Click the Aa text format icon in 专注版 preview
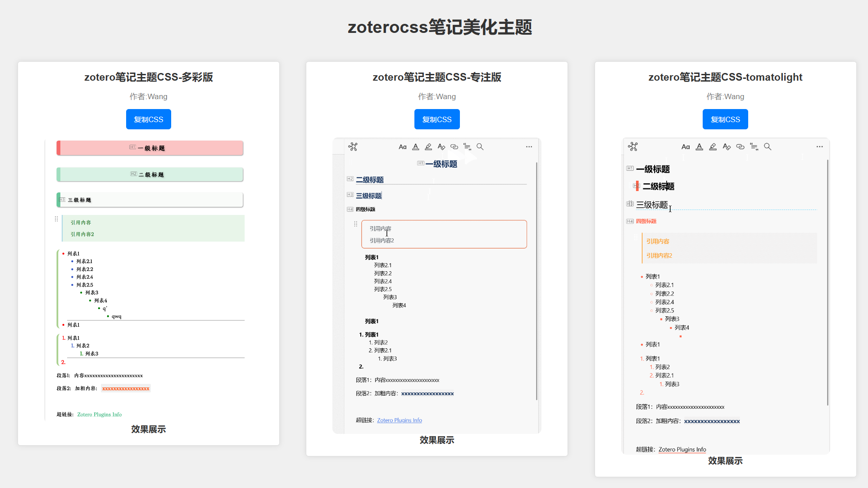 [403, 147]
